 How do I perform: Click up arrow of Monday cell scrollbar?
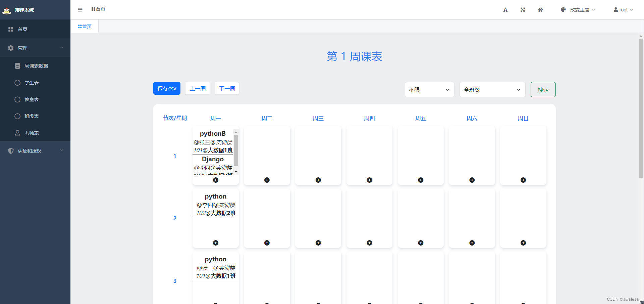point(236,132)
